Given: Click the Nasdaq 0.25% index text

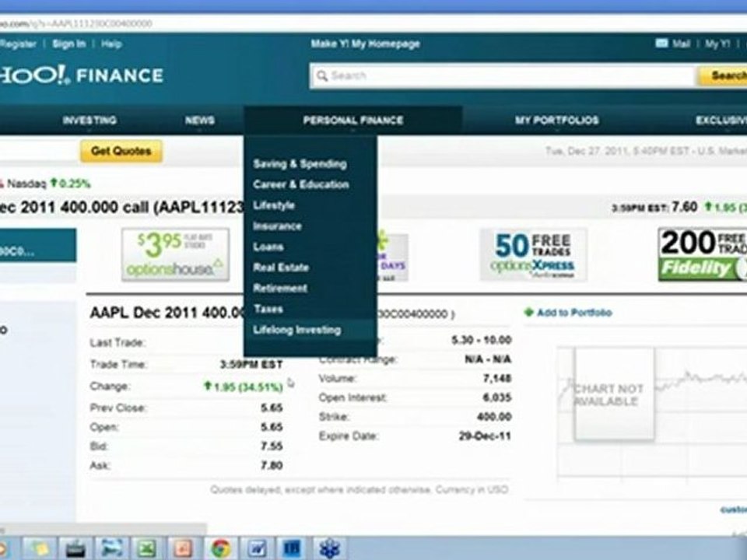Looking at the screenshot, I should (48, 184).
